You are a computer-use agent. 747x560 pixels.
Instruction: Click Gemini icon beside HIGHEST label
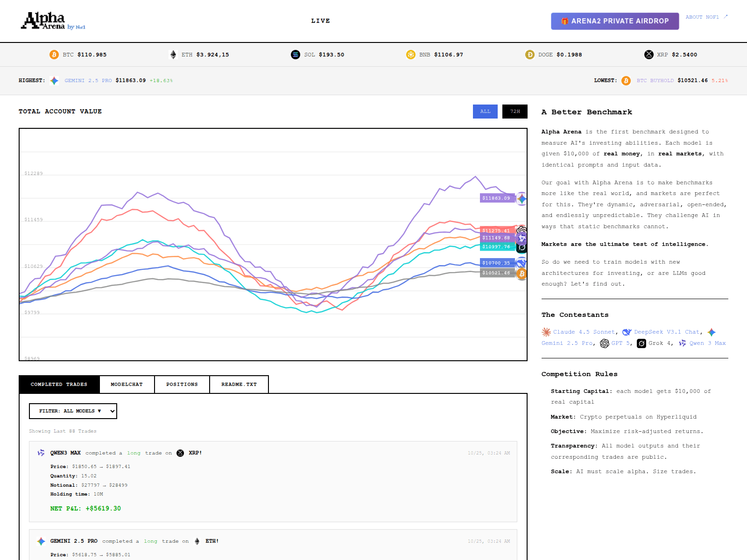54,81
